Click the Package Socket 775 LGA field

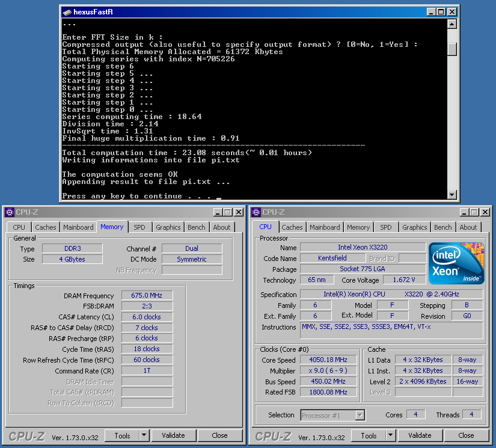[363, 269]
